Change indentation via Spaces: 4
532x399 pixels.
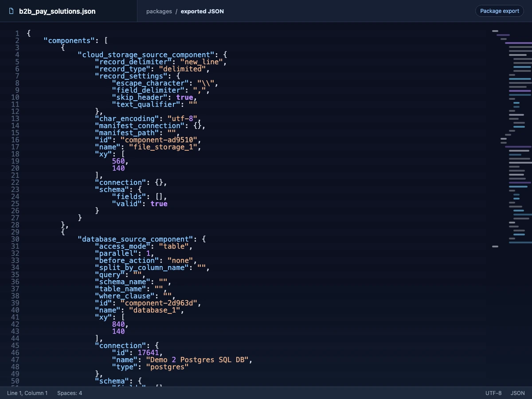[x=70, y=393]
